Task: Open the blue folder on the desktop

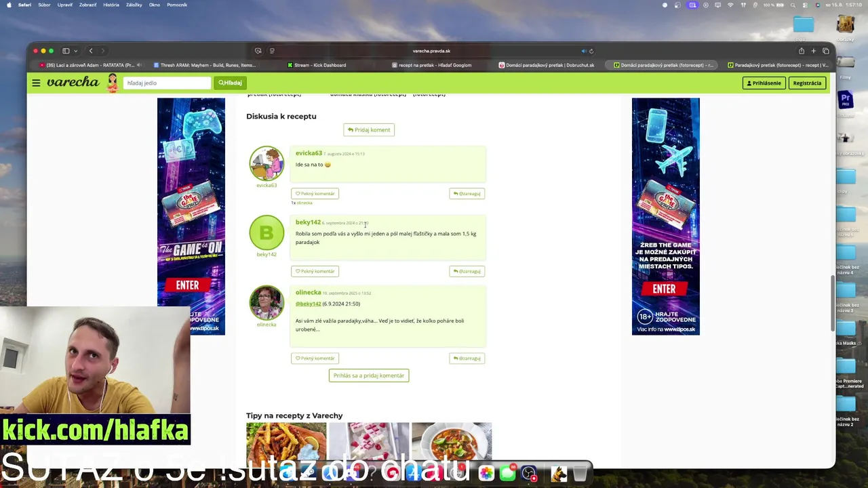Action: pos(804,24)
